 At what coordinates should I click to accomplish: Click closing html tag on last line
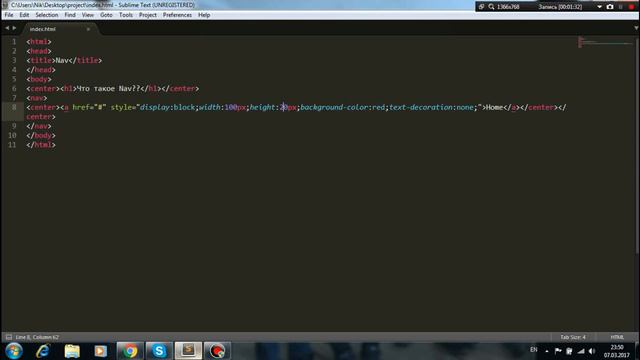(41, 145)
